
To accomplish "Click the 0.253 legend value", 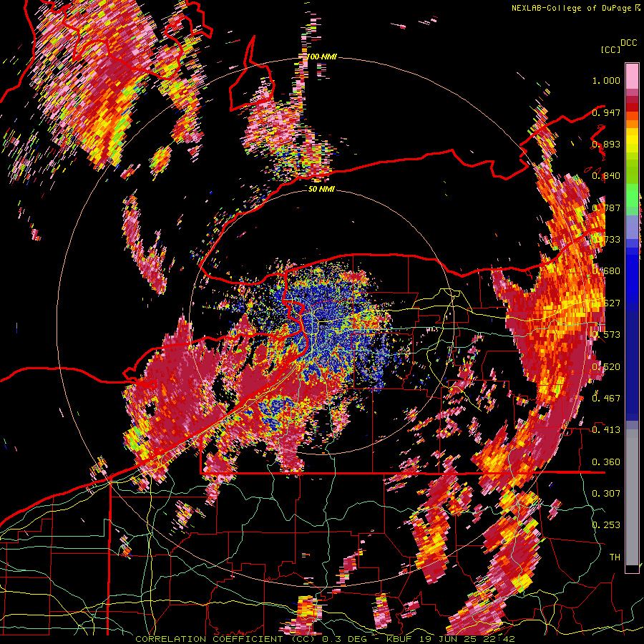I will click(606, 525).
